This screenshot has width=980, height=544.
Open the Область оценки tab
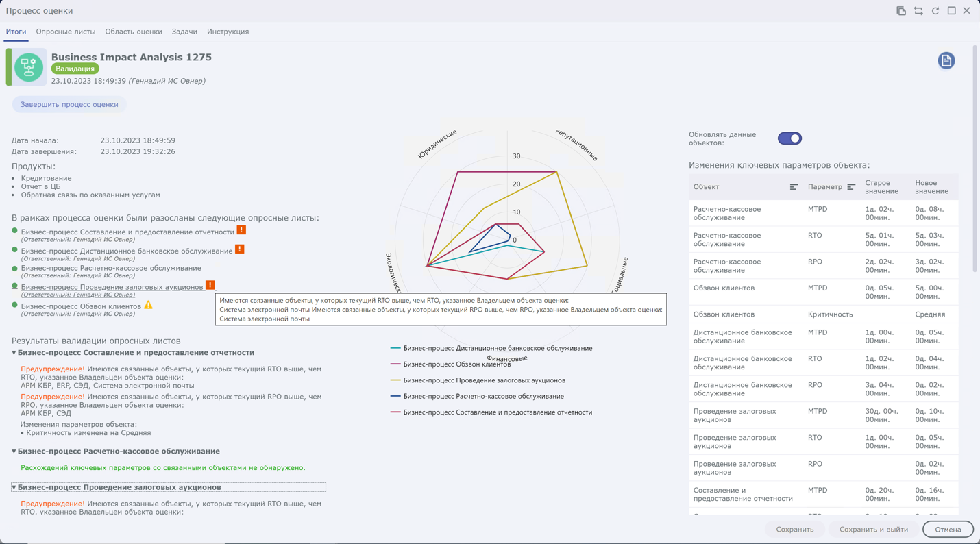coord(134,32)
